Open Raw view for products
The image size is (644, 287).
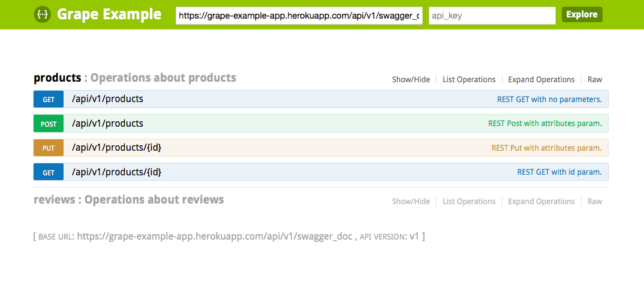coord(594,79)
